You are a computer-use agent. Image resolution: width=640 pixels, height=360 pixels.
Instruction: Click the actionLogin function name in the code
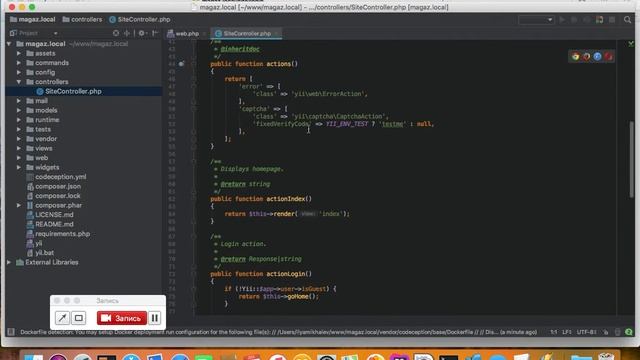(286, 274)
